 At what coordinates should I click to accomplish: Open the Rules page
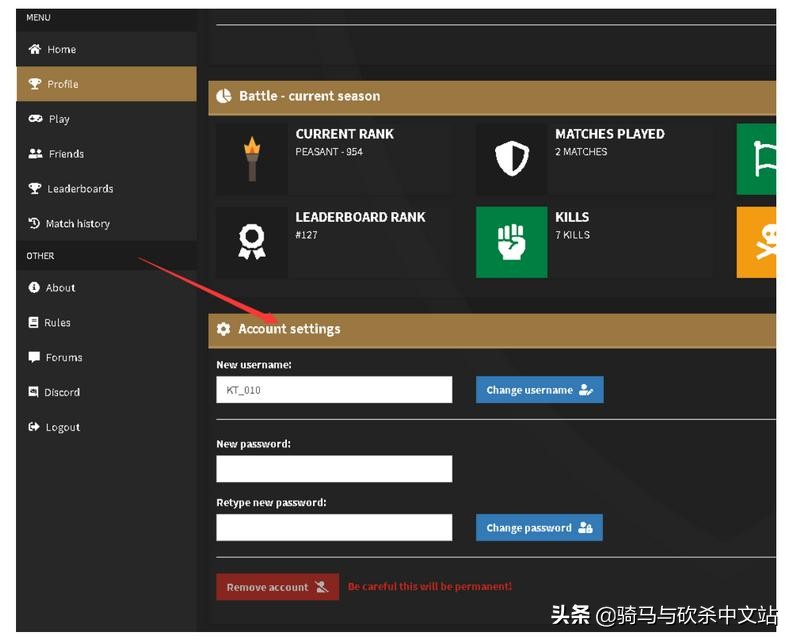(x=107, y=322)
